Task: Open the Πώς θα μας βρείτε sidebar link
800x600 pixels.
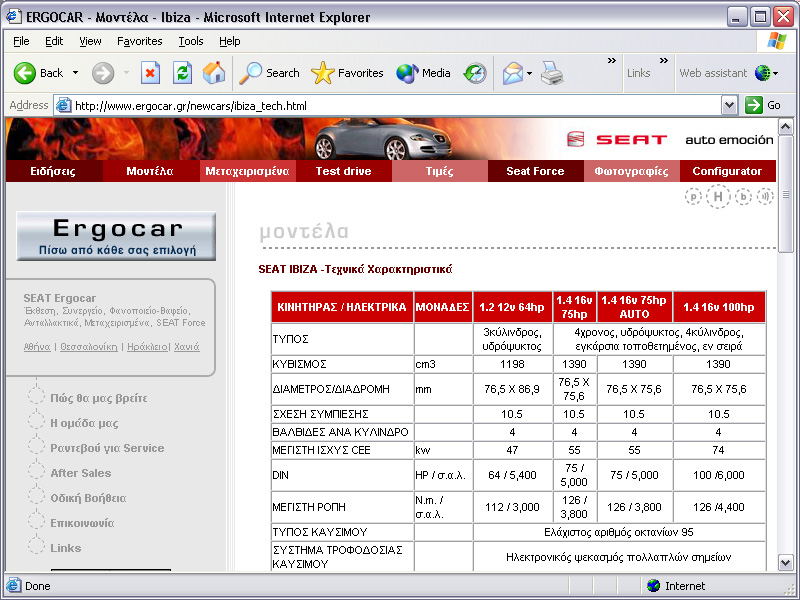Action: (98, 398)
